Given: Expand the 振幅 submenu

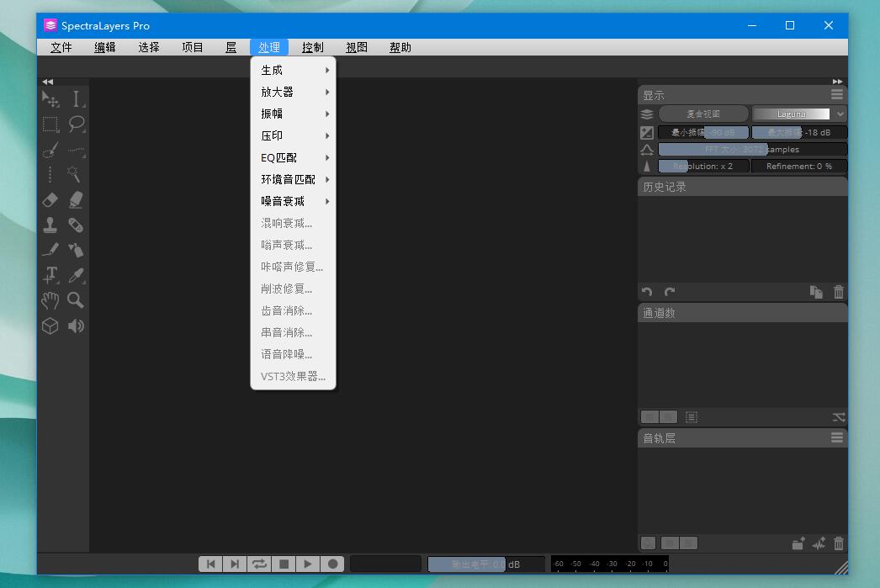Looking at the screenshot, I should pos(293,114).
